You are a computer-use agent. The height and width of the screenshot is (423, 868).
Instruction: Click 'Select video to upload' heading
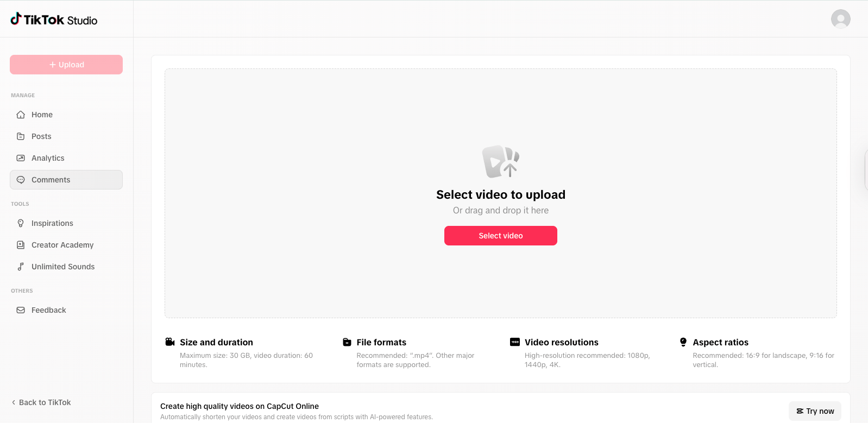(x=501, y=194)
